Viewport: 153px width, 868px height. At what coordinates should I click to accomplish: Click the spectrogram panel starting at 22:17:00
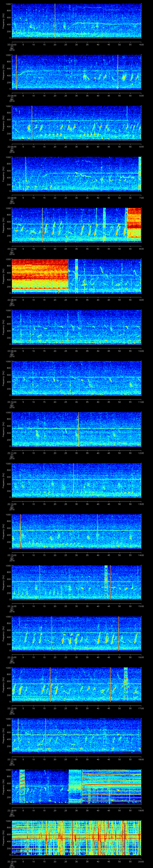pos(77,736)
